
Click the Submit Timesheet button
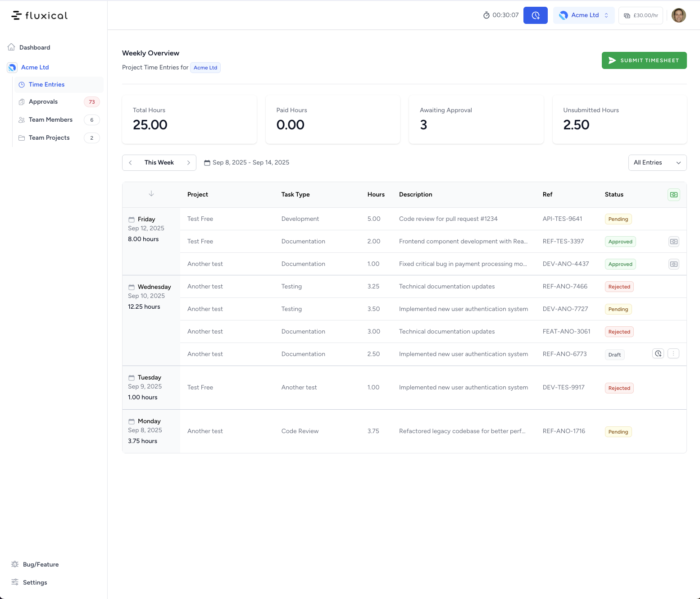(x=644, y=60)
